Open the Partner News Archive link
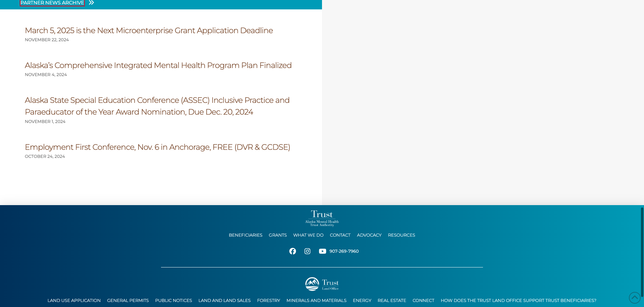Image resolution: width=644 pixels, height=307 pixels. [52, 3]
